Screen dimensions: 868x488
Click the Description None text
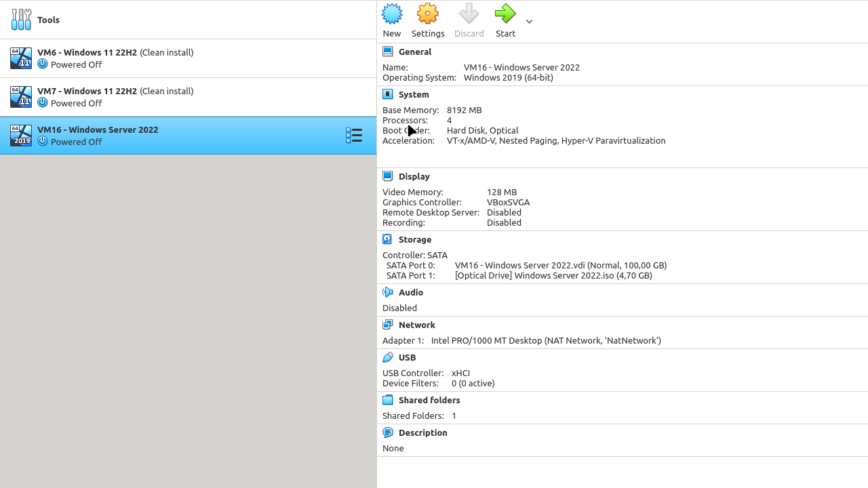tap(393, 448)
